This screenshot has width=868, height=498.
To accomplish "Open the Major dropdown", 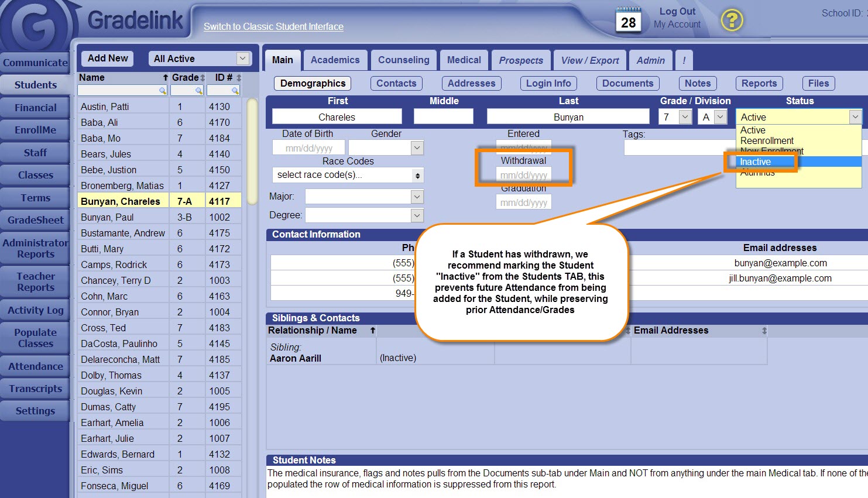I will click(417, 197).
